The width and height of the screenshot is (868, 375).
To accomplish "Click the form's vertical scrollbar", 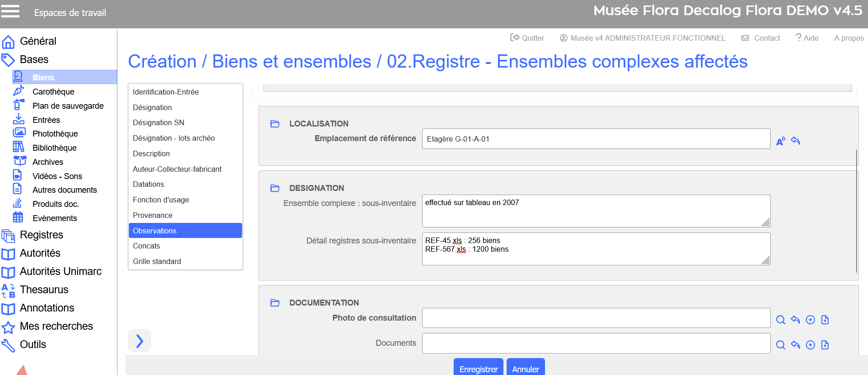I will click(x=856, y=211).
